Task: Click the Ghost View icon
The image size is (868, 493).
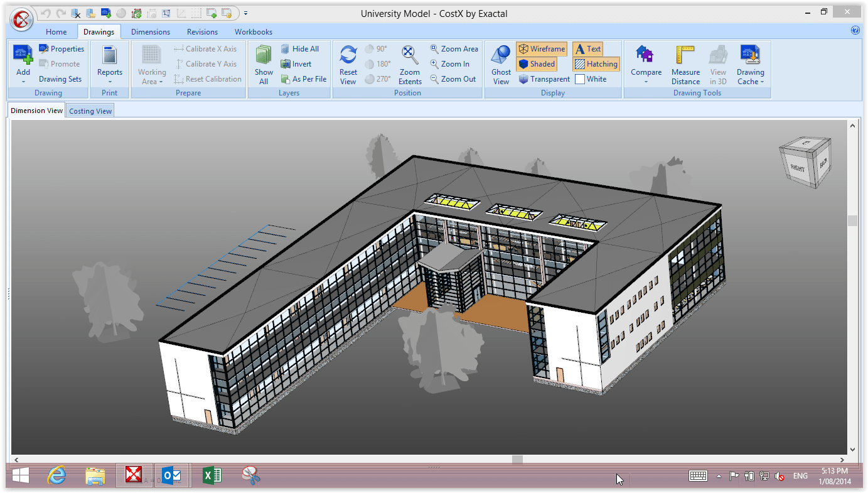Action: [x=501, y=55]
